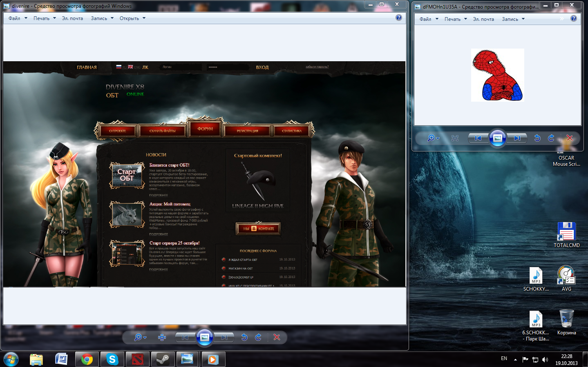This screenshot has width=588, height=367.
Task: Open Action Center flag in tray
Action: pyautogui.click(x=525, y=360)
